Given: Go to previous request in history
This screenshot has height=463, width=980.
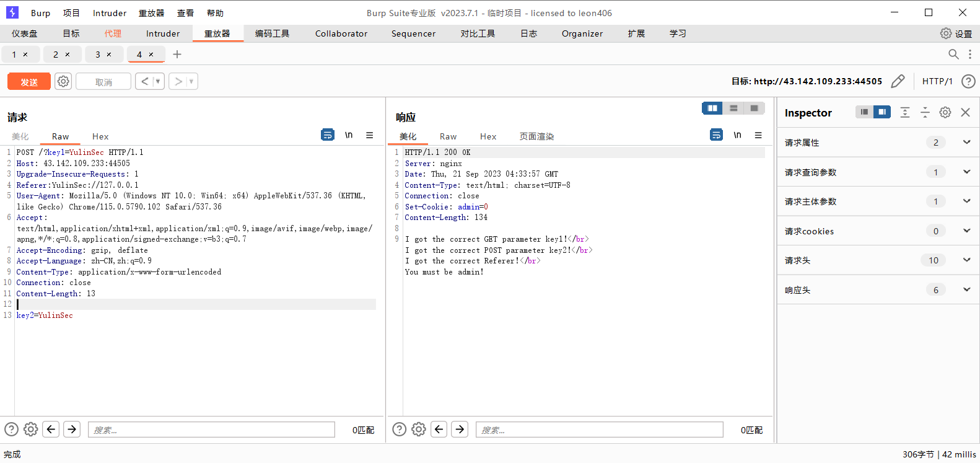Looking at the screenshot, I should click(144, 81).
